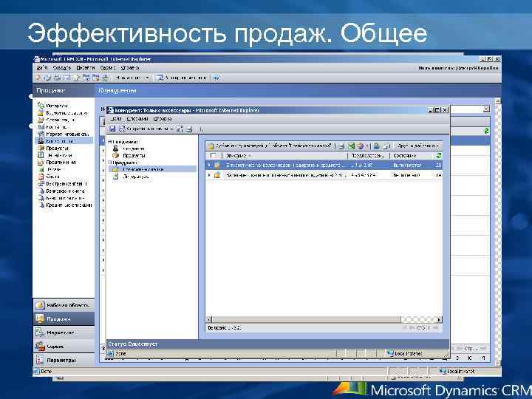Collapse the Сведения: group in the Конкурент tree
This screenshot has height=399, width=532.
coord(109,142)
